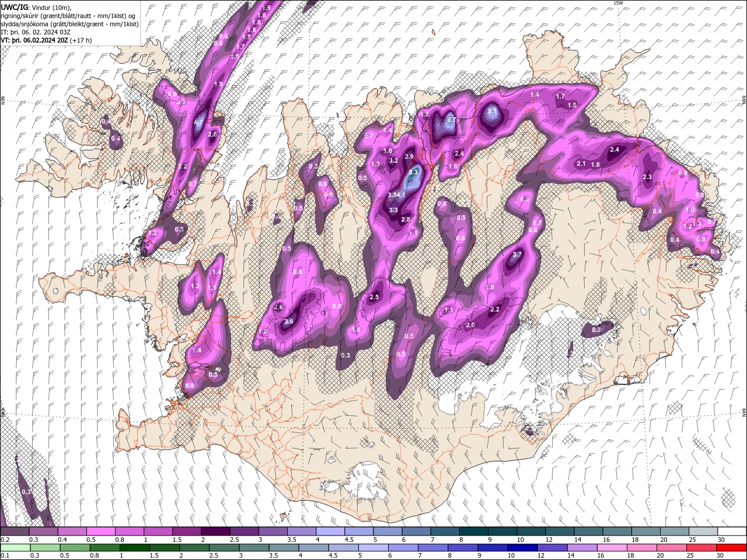Viewport: 747px width, 560px height.
Task: Select the pale green 0.1 swatch in rain legend
Action: (x=15, y=548)
